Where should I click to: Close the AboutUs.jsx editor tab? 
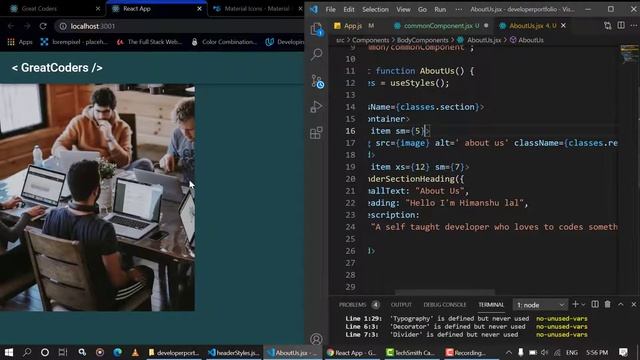(563, 25)
